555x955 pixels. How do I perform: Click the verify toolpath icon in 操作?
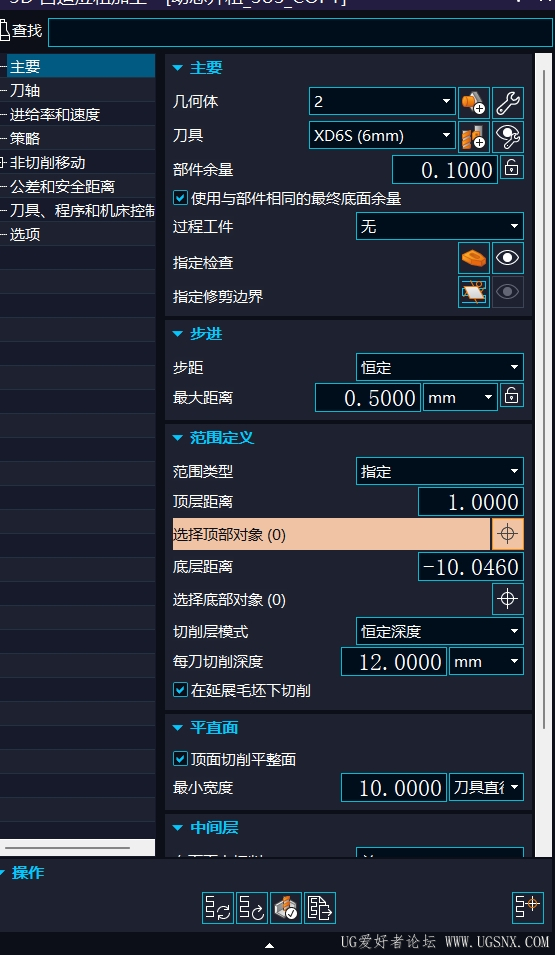pos(286,908)
